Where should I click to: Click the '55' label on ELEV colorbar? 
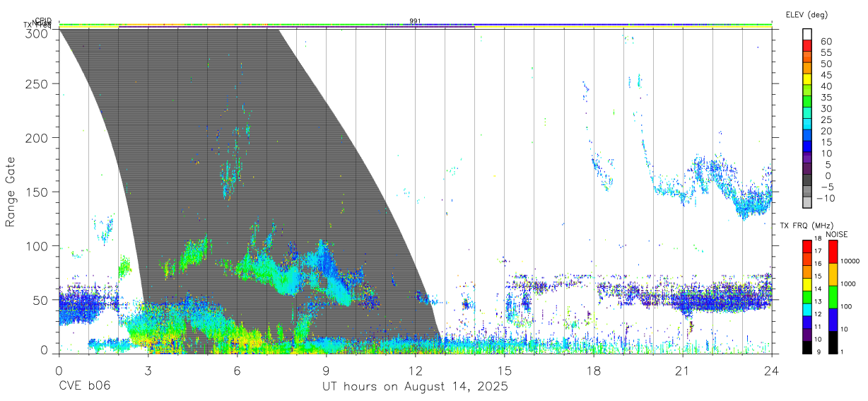pos(826,53)
